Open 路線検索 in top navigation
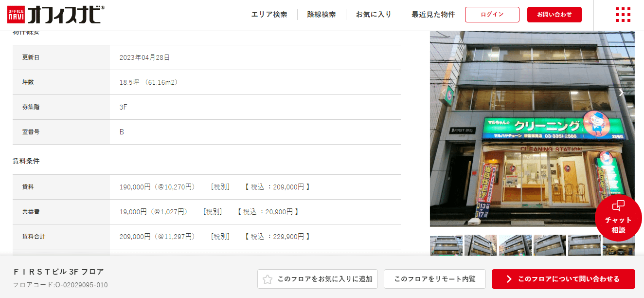 pyautogui.click(x=321, y=15)
